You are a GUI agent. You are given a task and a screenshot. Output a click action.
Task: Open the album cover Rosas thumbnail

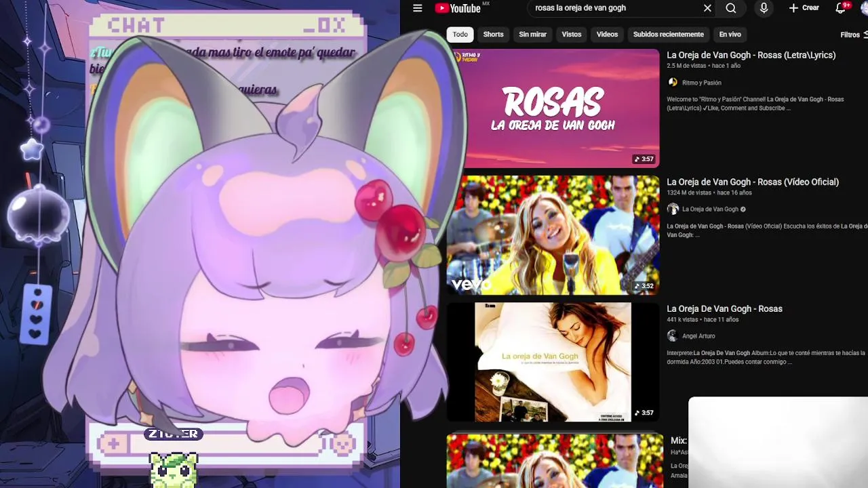(x=553, y=362)
